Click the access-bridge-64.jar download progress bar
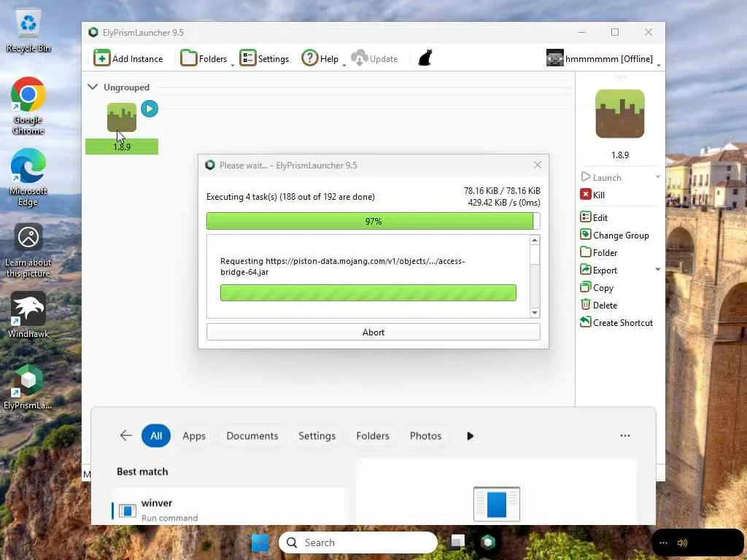The image size is (747, 560). coord(368,292)
